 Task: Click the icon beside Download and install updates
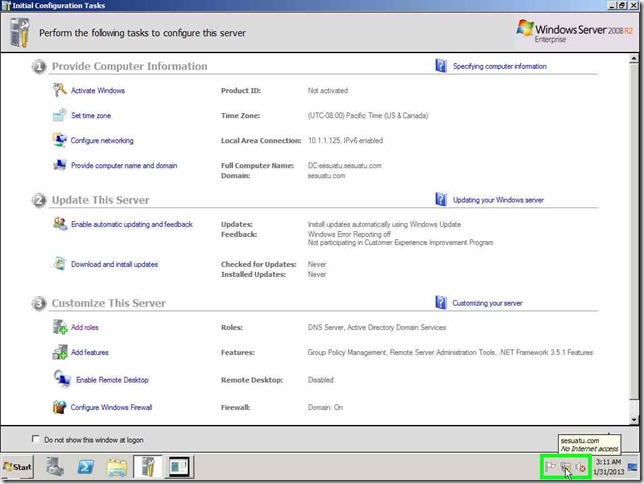pyautogui.click(x=60, y=264)
